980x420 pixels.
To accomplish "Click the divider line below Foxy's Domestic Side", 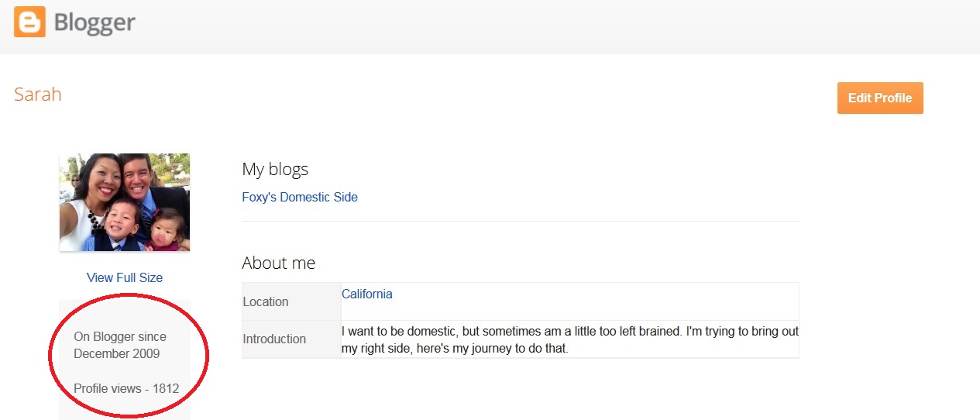I will pos(521,221).
